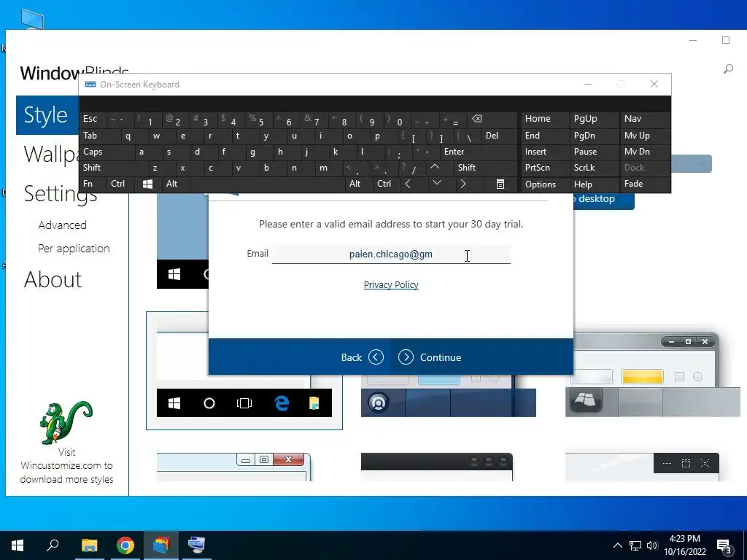Select the Style tab in WindowBlinds
Screen dimensions: 747x560
coord(47,114)
